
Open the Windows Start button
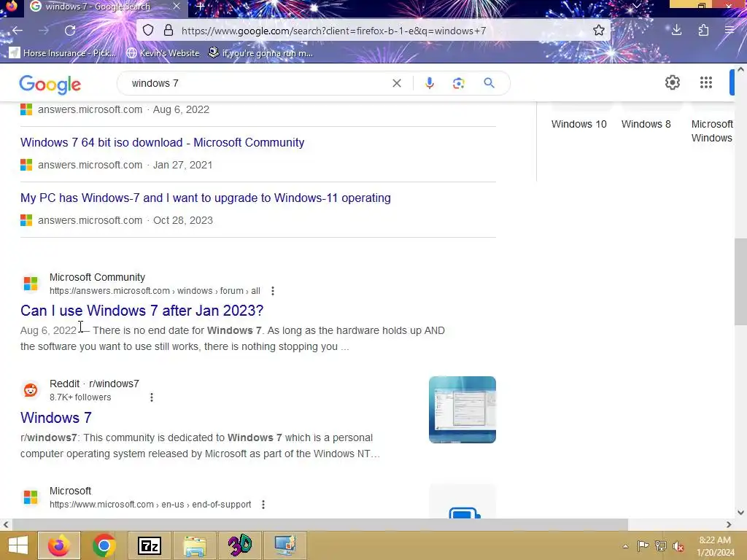point(18,545)
